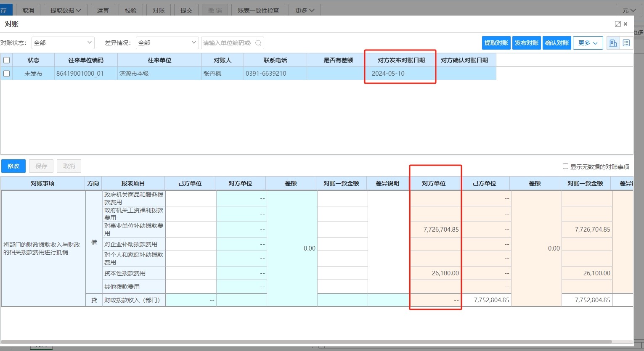Click the 对方确认对账日期 column header
Viewport: 644px width, 351px height.
tap(464, 60)
